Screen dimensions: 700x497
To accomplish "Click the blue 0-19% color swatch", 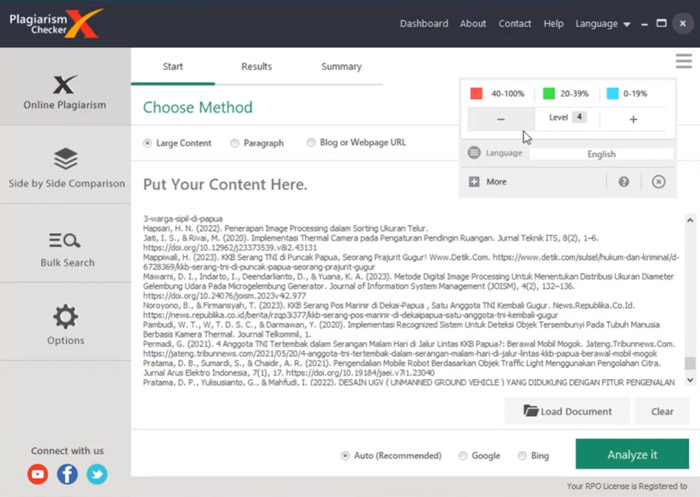I will [612, 93].
